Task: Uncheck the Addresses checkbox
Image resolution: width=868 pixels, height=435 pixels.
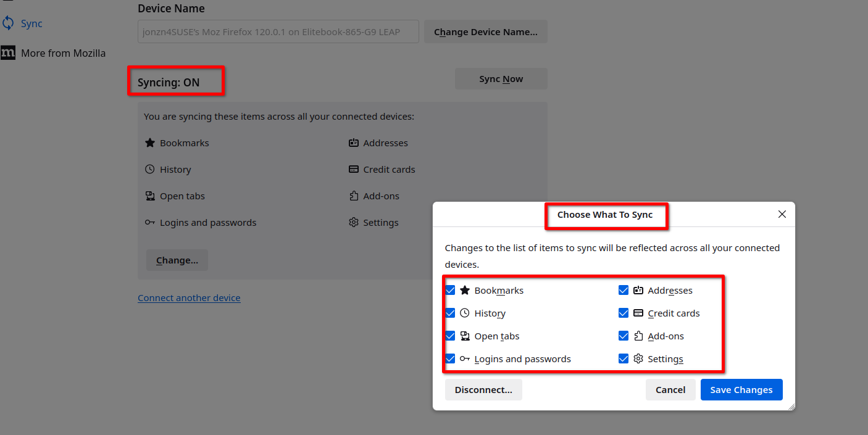Action: pos(624,290)
